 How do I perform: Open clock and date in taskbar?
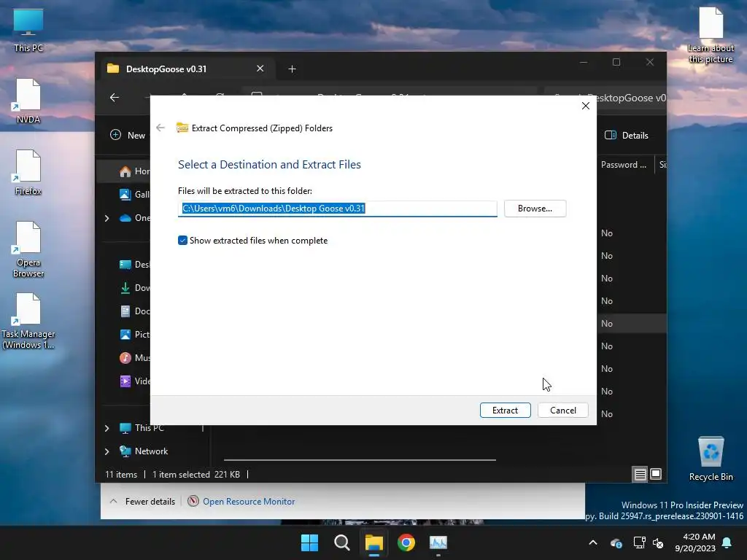pyautogui.click(x=695, y=542)
